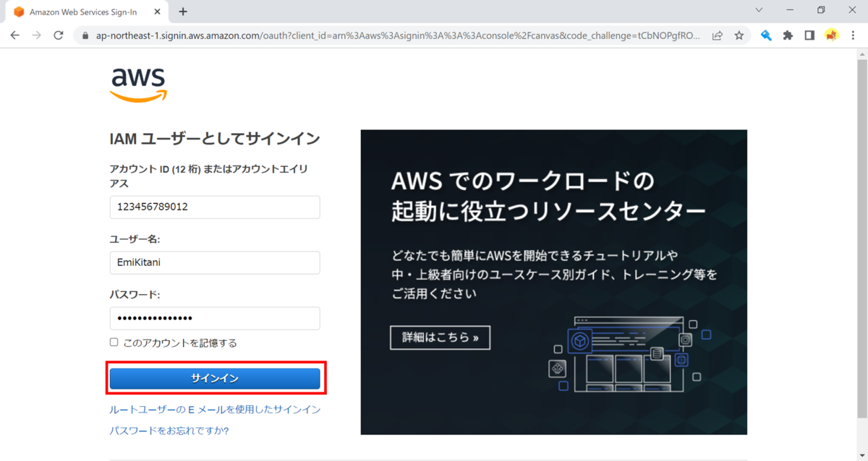Viewport: 868px width, 461px height.
Task: Open the tab search chevron
Action: click(759, 10)
